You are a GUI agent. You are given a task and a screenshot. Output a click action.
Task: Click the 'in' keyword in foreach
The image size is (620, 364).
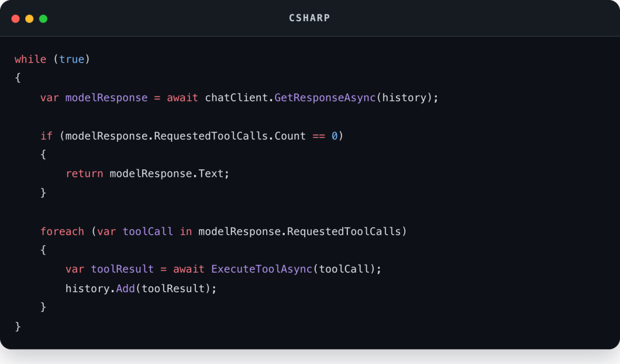[x=186, y=231]
